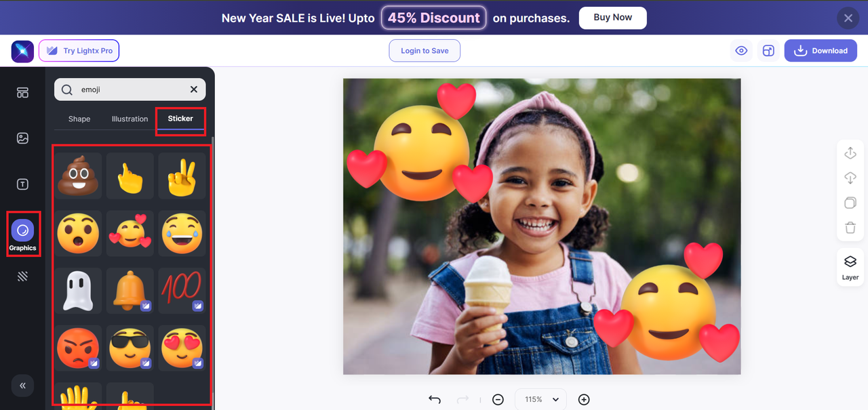Select the Text tool icon
Image resolution: width=868 pixels, height=410 pixels.
click(22, 184)
